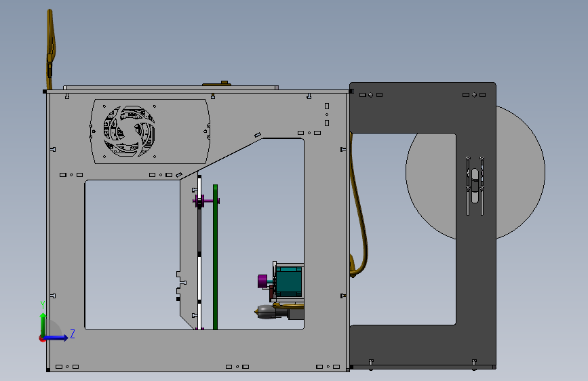Viewport: 588px width, 381px height.
Task: Select the yellow tube above the frame
Action: [51, 49]
